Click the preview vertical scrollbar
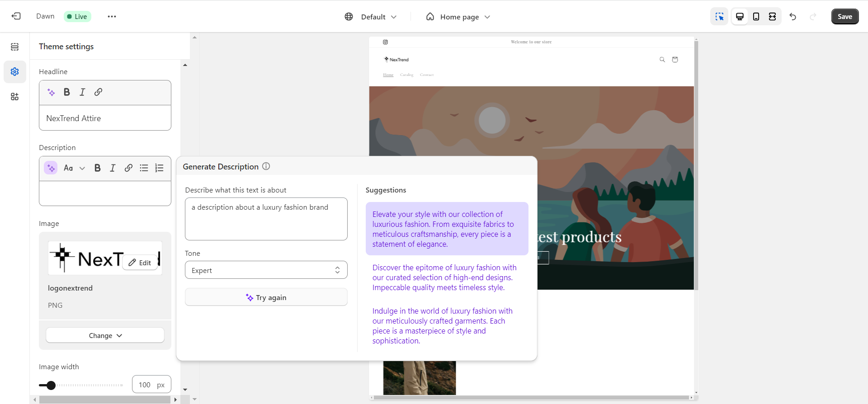The image size is (868, 404). 696,165
